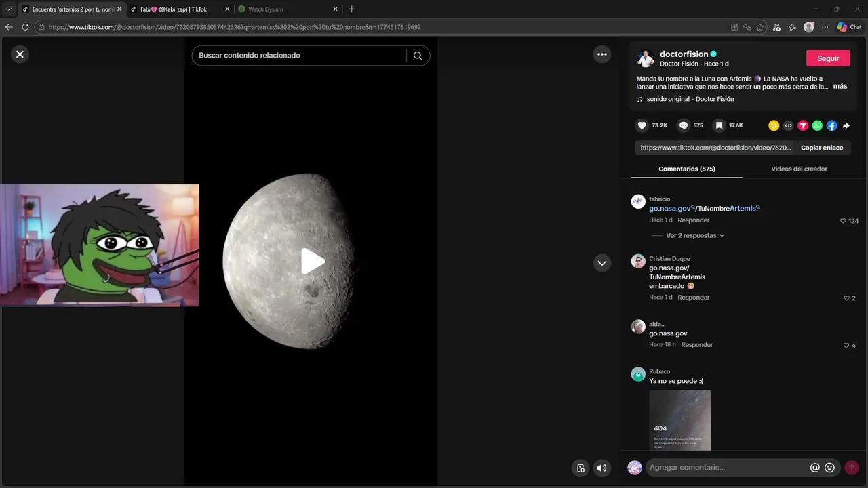Click the browser address bar URL
Image resolution: width=868 pixels, height=488 pixels.
(x=235, y=27)
